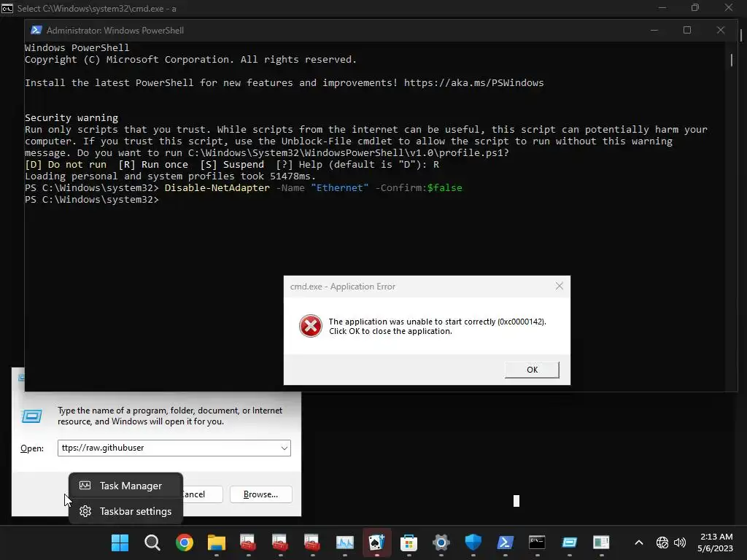Show hidden system tray icons
This screenshot has width=747, height=560.
(x=639, y=542)
